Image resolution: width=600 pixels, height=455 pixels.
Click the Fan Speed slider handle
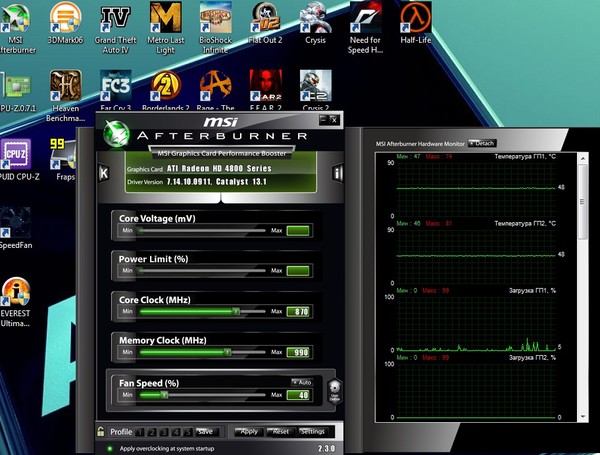(165, 395)
